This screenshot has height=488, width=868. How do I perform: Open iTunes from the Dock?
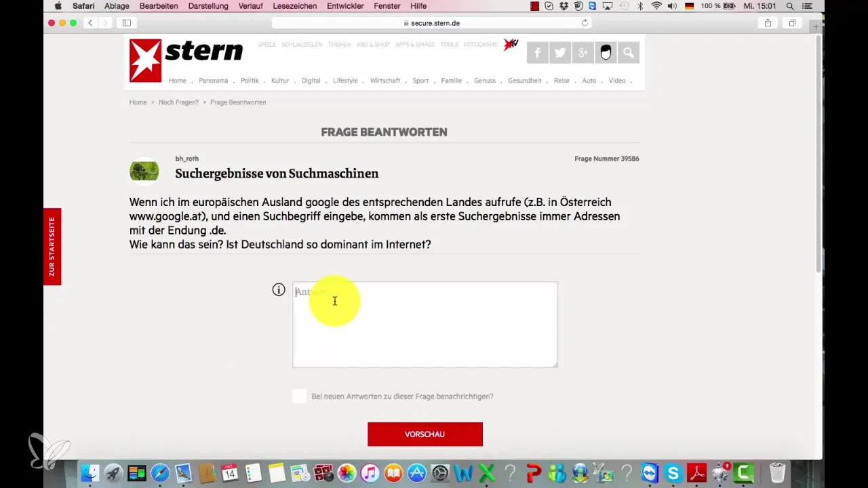(370, 472)
